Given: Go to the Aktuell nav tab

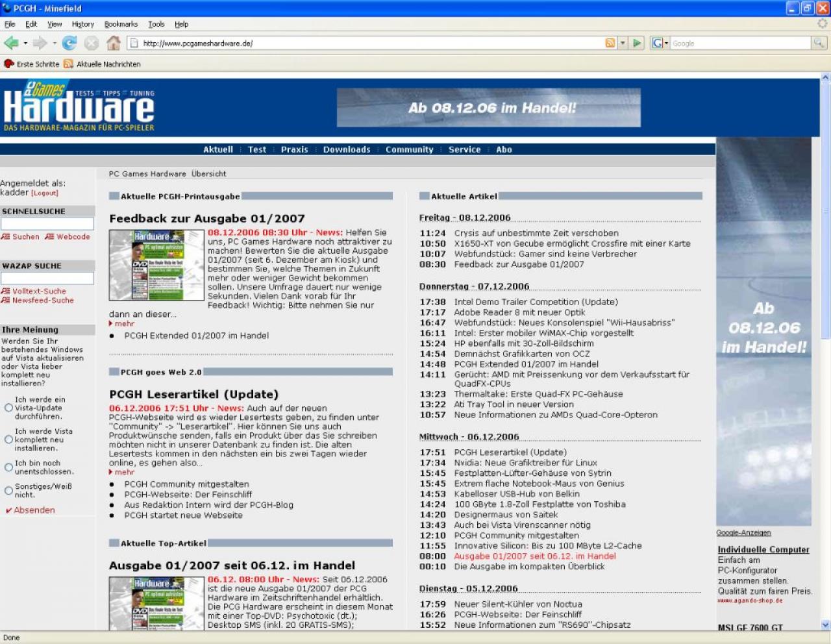Looking at the screenshot, I should coord(218,150).
